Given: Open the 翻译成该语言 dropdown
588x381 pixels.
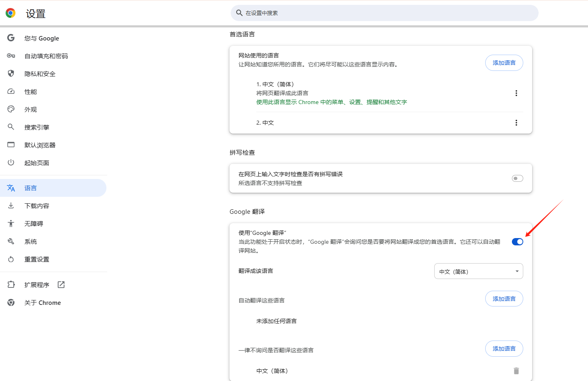Looking at the screenshot, I should 478,271.
